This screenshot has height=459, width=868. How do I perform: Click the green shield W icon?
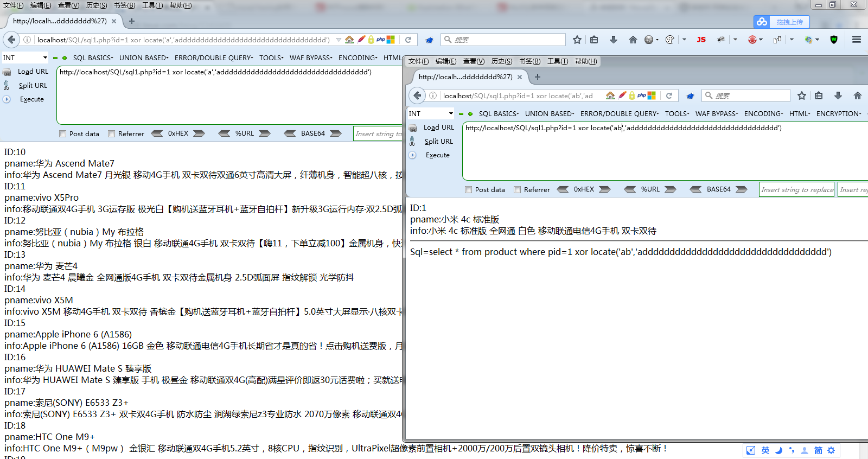tap(834, 40)
